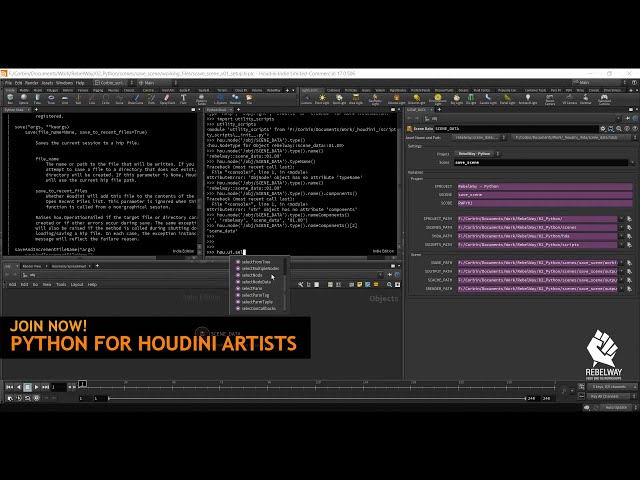Open the left Python Shell tab dropdown

(x=29, y=110)
